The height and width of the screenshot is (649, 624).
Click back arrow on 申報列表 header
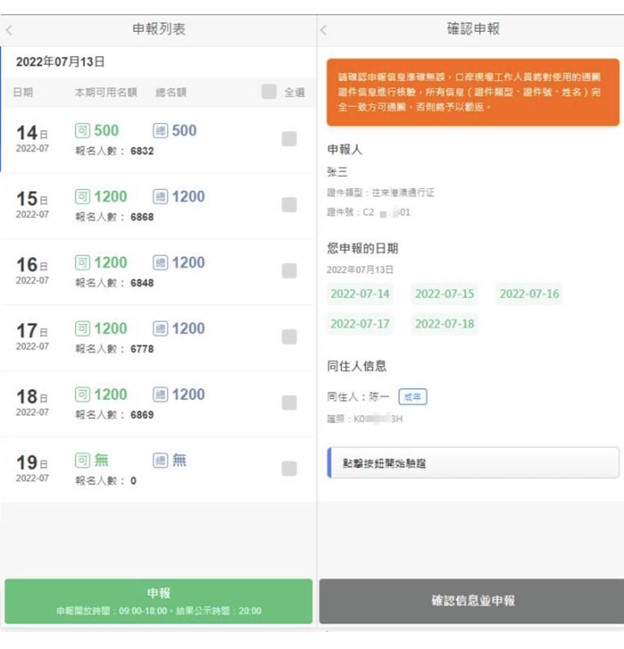10,30
